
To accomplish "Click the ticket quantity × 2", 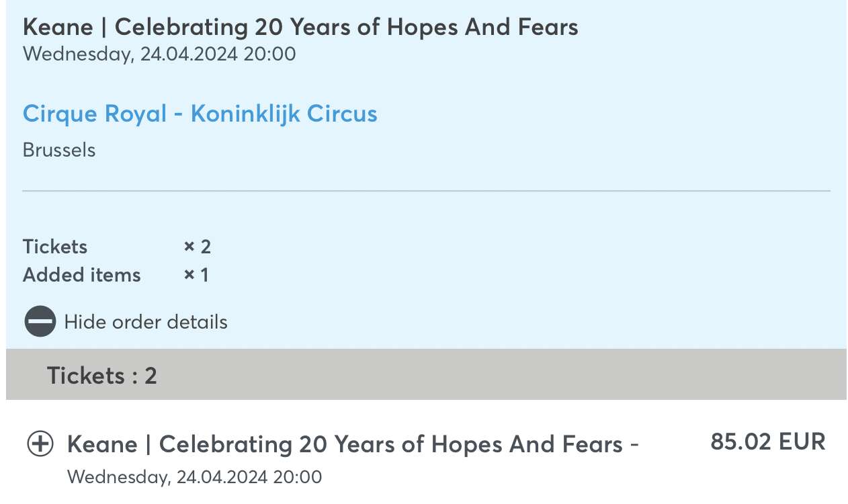I will 198,247.
